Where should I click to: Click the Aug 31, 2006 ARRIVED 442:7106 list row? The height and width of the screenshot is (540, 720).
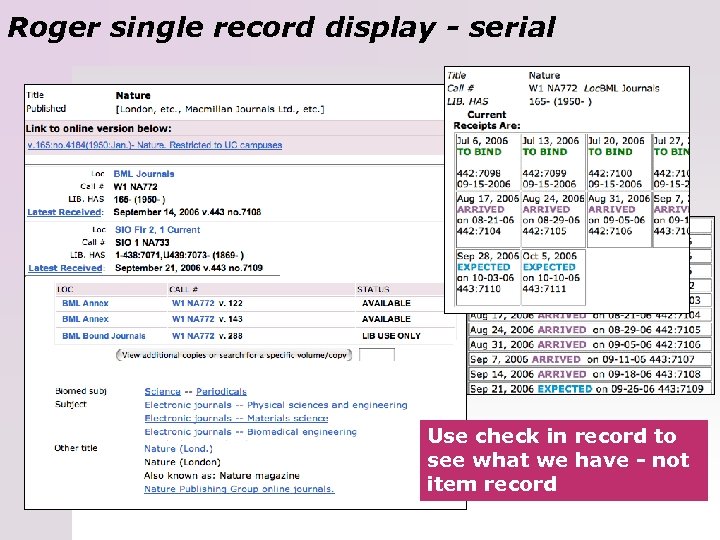point(590,345)
